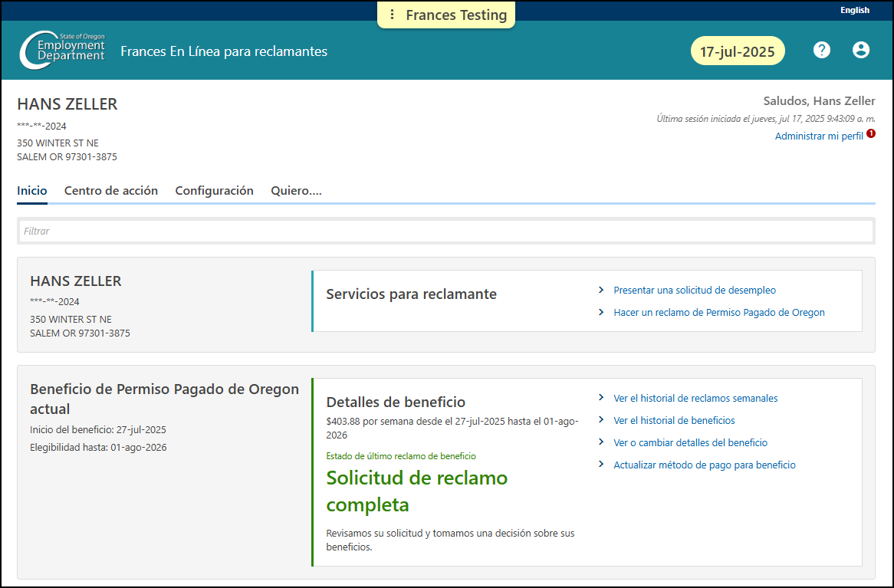Open the Configuración tab
Screen dimensions: 894x588
pos(215,191)
